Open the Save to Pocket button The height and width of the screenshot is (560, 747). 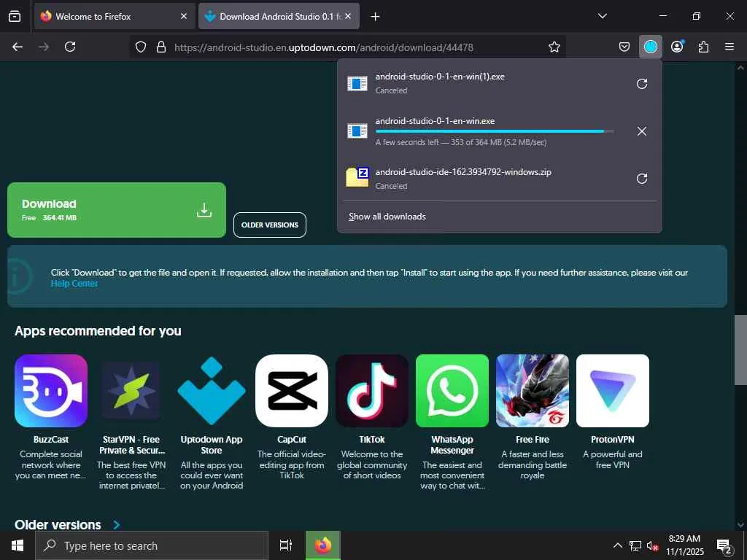tap(624, 47)
